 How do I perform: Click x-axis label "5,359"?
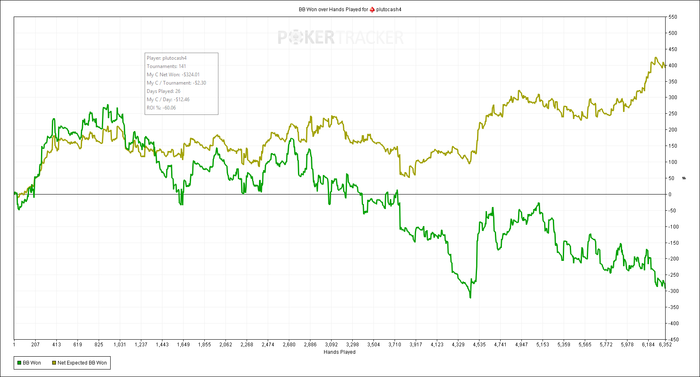pos(563,344)
